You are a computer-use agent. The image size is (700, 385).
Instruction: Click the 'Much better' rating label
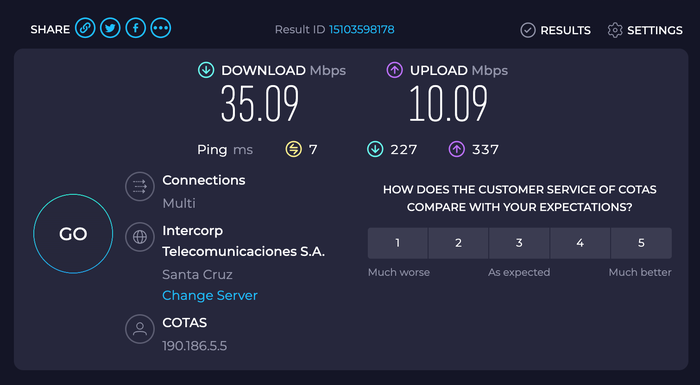click(x=640, y=272)
